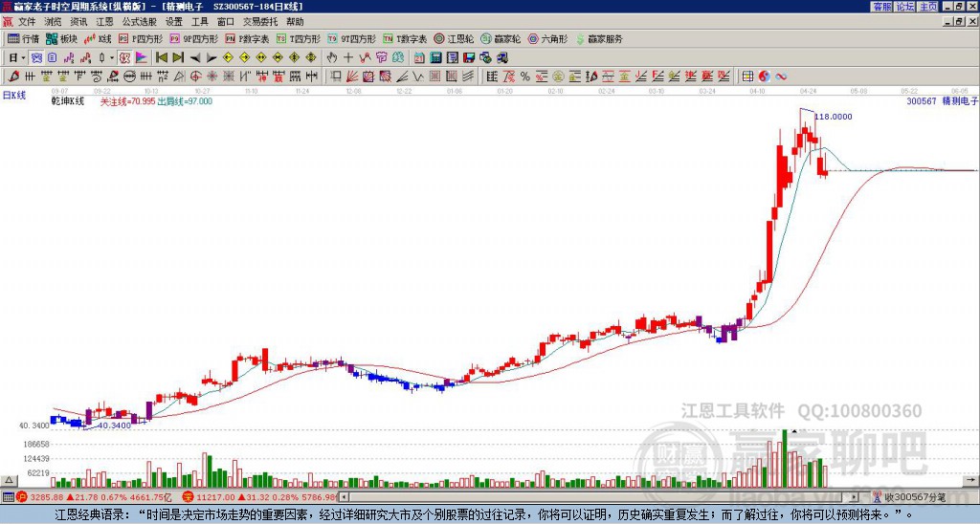Open the 帮助 menu

[x=295, y=22]
